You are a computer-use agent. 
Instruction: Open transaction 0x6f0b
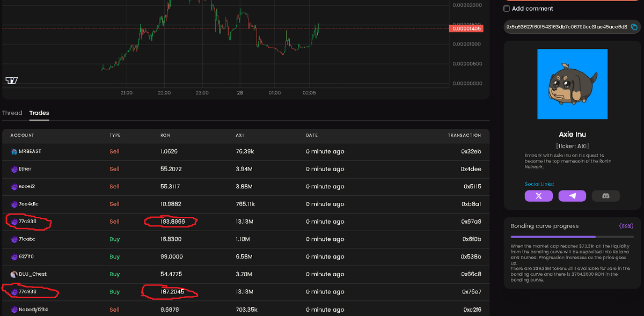[x=472, y=239]
